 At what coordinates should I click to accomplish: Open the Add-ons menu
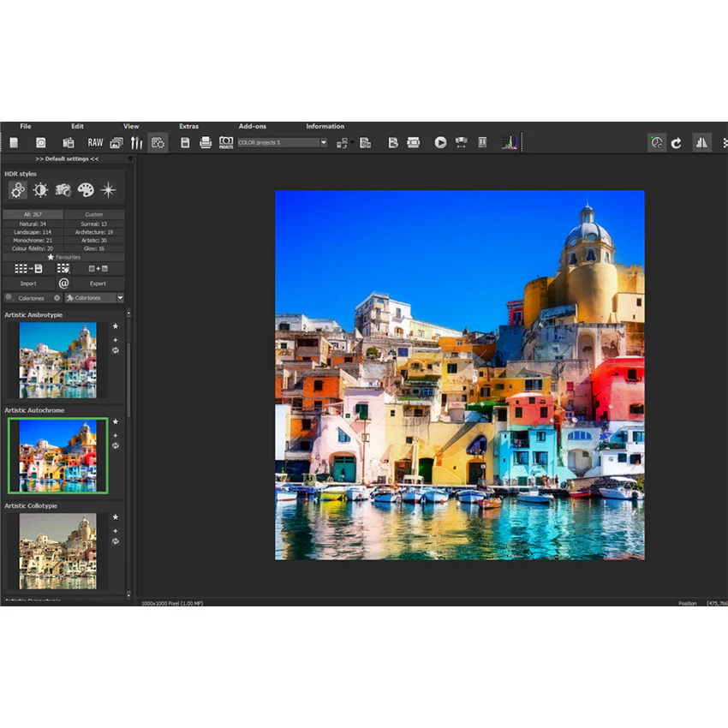tap(252, 126)
